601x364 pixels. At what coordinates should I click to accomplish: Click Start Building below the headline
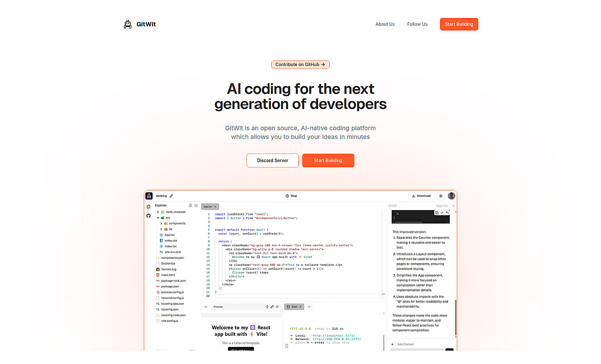pyautogui.click(x=328, y=160)
